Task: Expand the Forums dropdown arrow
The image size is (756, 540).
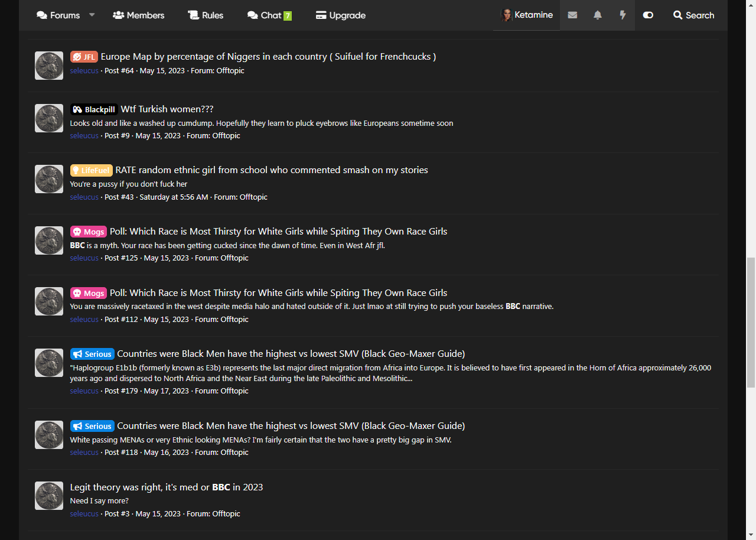Action: click(92, 15)
